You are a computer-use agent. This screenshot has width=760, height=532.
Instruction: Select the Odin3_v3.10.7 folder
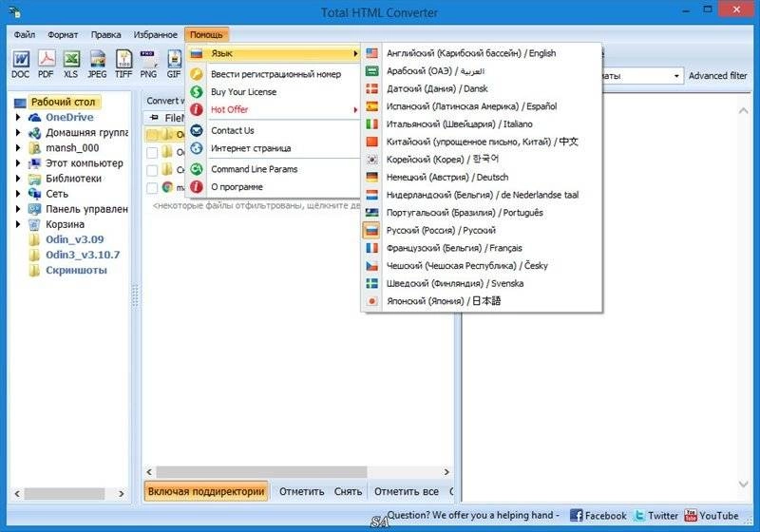click(x=83, y=255)
